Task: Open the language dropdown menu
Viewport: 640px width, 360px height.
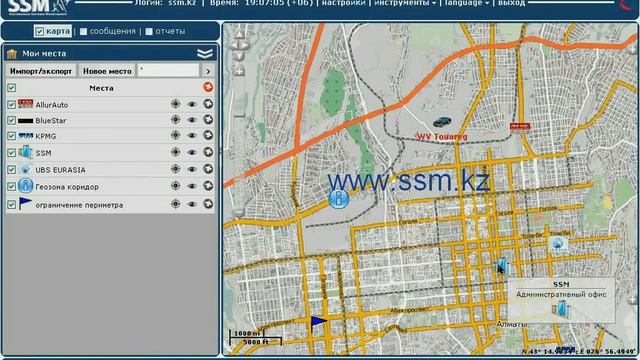Action: (x=467, y=3)
